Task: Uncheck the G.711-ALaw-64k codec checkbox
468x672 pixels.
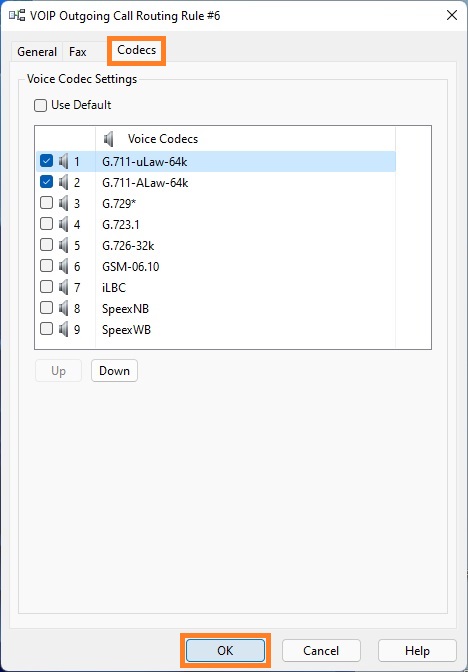Action: (x=46, y=183)
